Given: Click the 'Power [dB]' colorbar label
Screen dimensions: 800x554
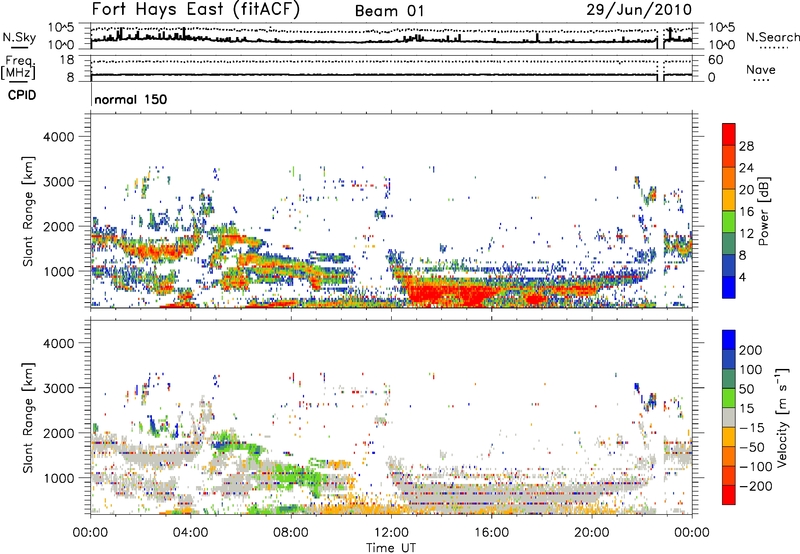Looking at the screenshot, I should click(764, 211).
